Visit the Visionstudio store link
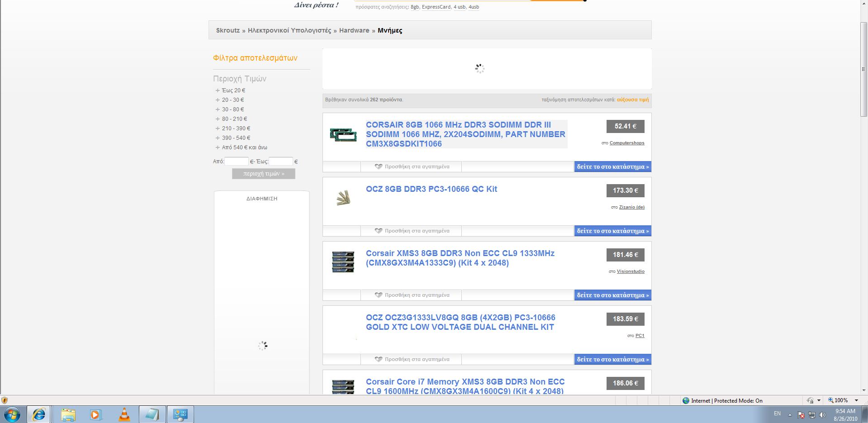The image size is (868, 423). (x=631, y=271)
